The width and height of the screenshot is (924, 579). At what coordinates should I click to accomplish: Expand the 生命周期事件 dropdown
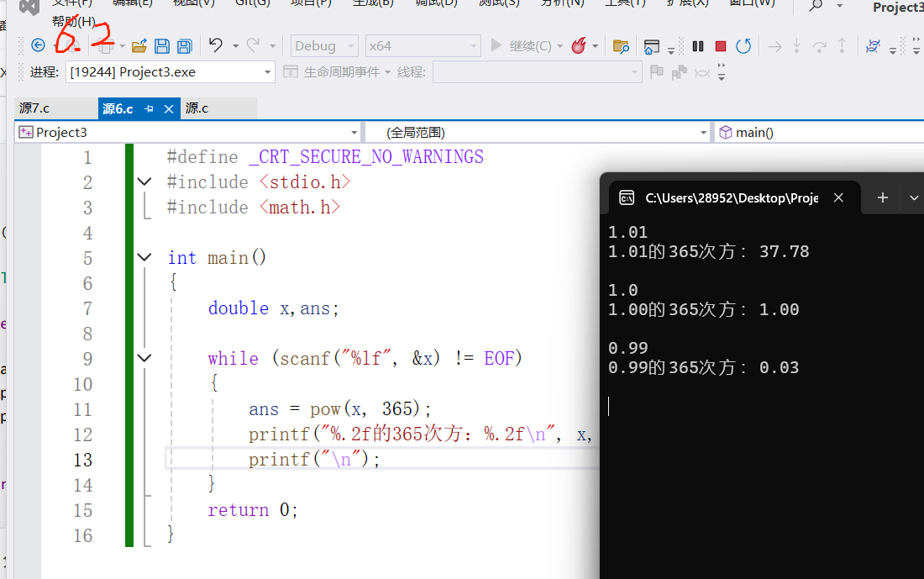(388, 72)
